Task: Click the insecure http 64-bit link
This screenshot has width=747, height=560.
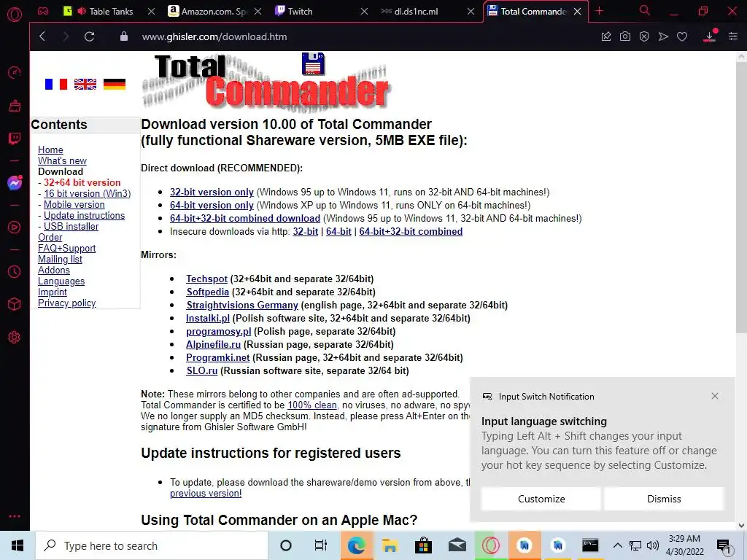Action: pyautogui.click(x=338, y=231)
